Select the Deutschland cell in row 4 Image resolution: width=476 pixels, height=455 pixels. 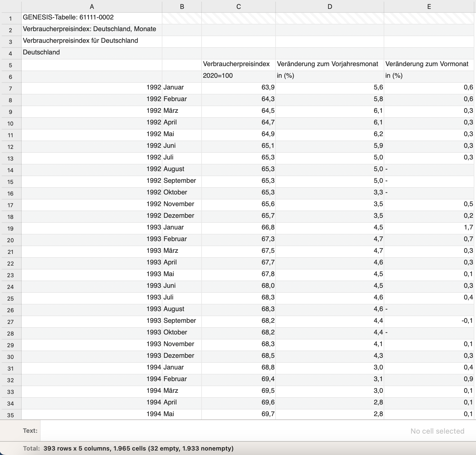click(92, 52)
